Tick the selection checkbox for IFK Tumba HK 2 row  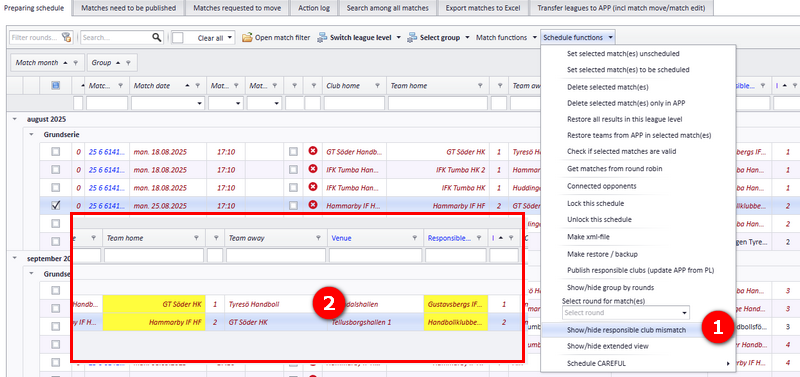tap(55, 169)
